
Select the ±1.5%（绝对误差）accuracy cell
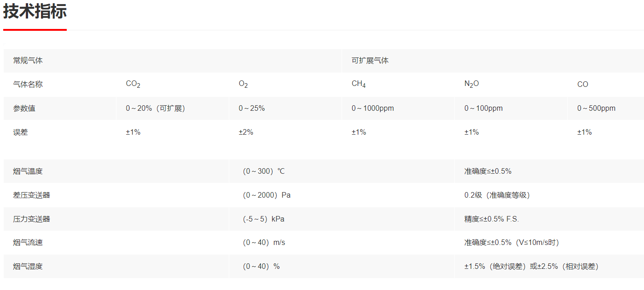[549, 267]
